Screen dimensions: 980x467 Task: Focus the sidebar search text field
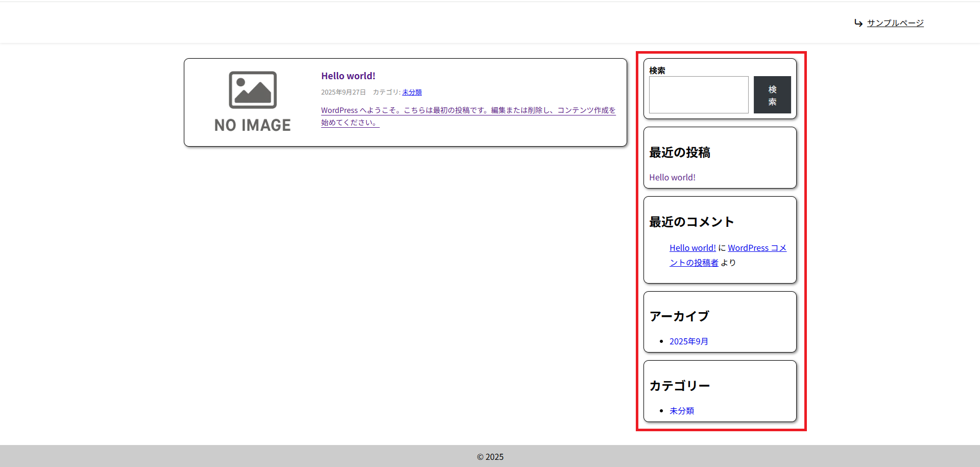pos(698,95)
